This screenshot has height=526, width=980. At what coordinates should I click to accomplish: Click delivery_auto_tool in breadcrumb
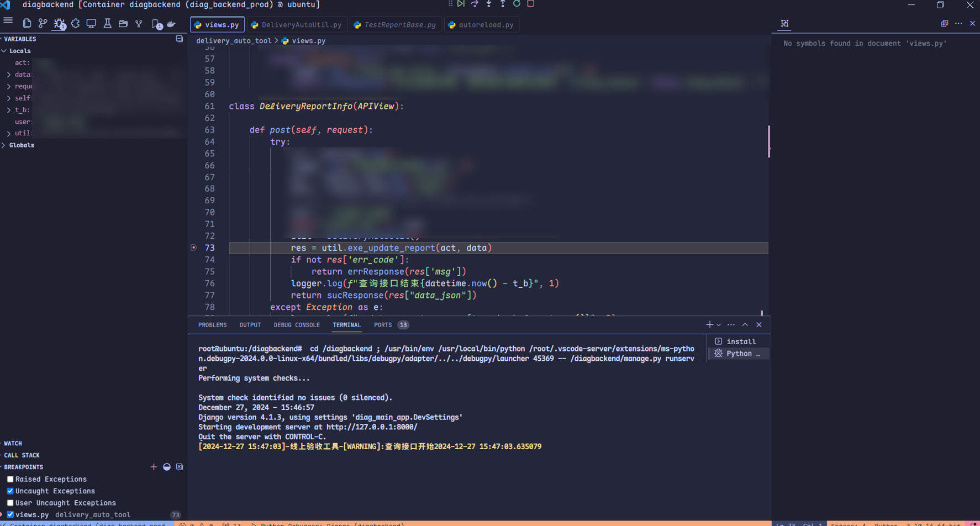[x=234, y=41]
